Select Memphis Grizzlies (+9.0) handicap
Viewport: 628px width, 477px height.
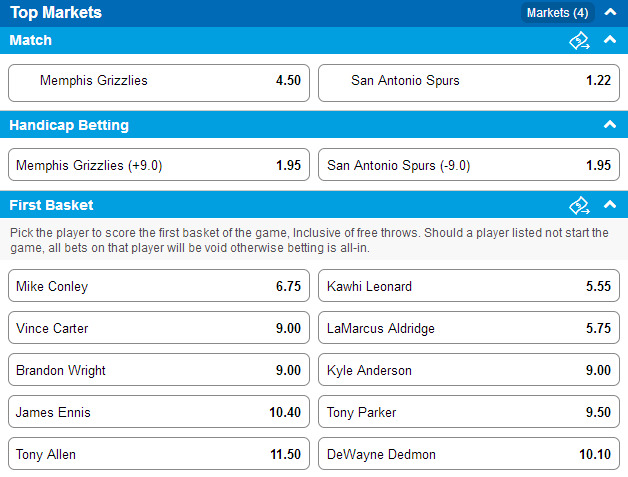point(159,165)
